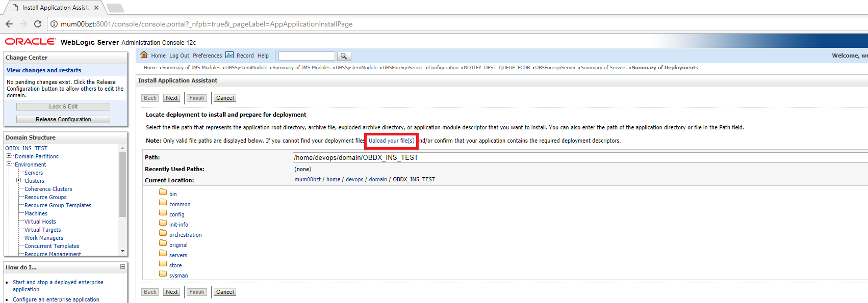Expand Domain Partitions tree node
The height and width of the screenshot is (303, 868).
9,156
